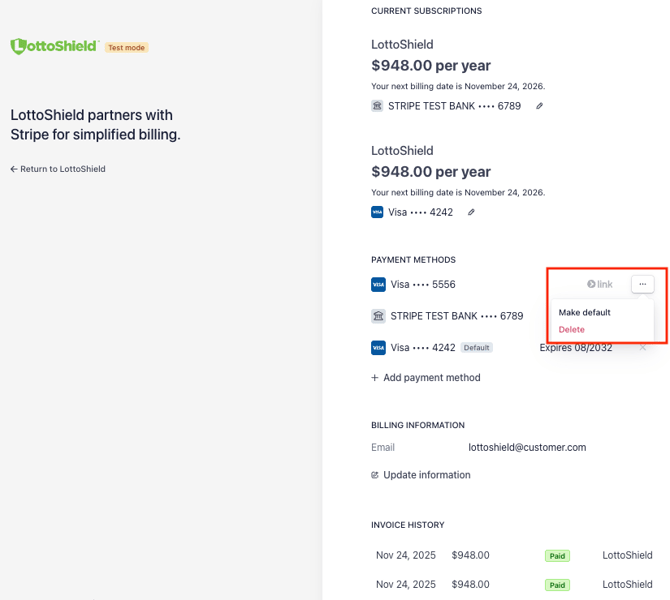Click the Visa 4242 card icon in payment methods
The height and width of the screenshot is (600, 670).
click(378, 348)
